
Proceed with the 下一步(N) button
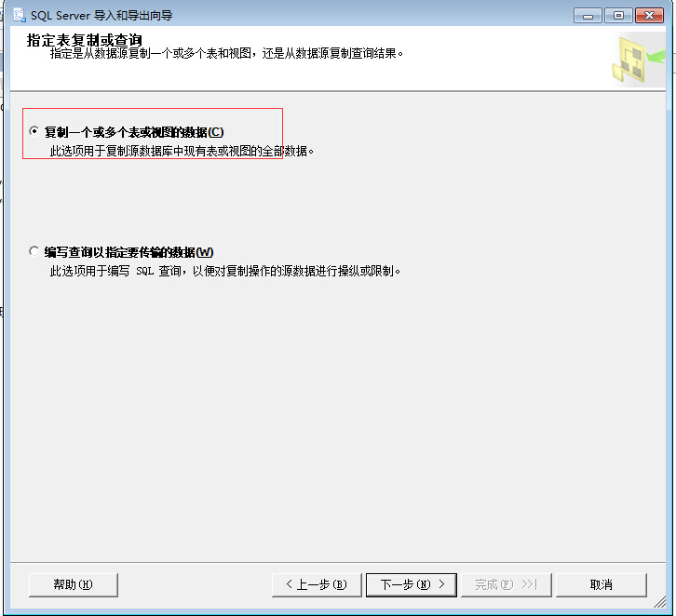click(x=412, y=584)
